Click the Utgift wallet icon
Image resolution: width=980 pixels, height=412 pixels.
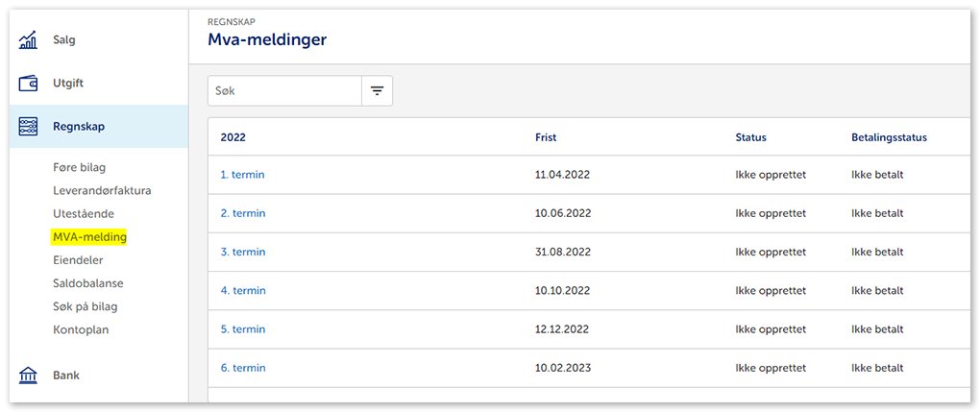[x=28, y=84]
